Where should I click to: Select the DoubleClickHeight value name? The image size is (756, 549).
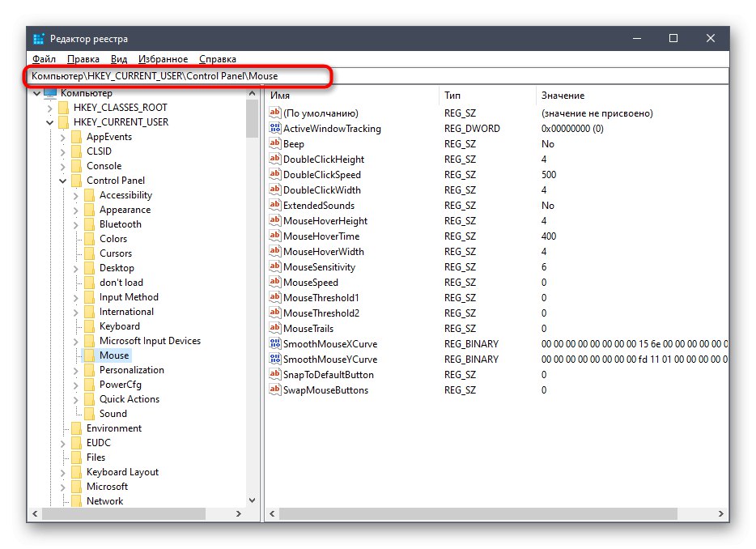click(x=324, y=160)
